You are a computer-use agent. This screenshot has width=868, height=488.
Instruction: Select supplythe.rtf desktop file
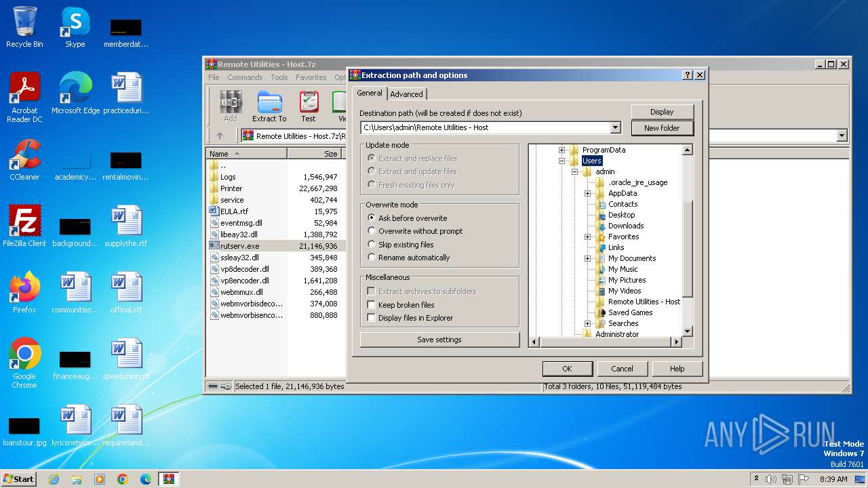126,227
